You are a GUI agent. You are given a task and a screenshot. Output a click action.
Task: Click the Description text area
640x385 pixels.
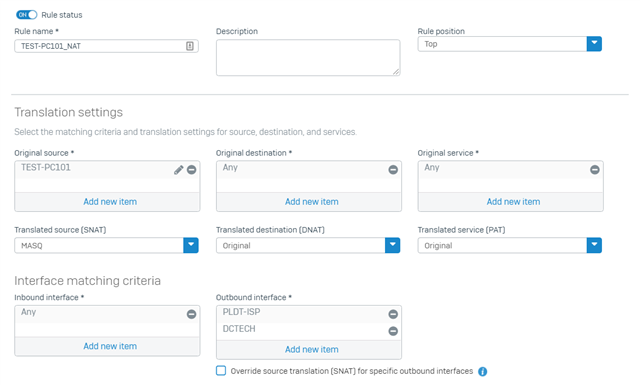click(308, 58)
